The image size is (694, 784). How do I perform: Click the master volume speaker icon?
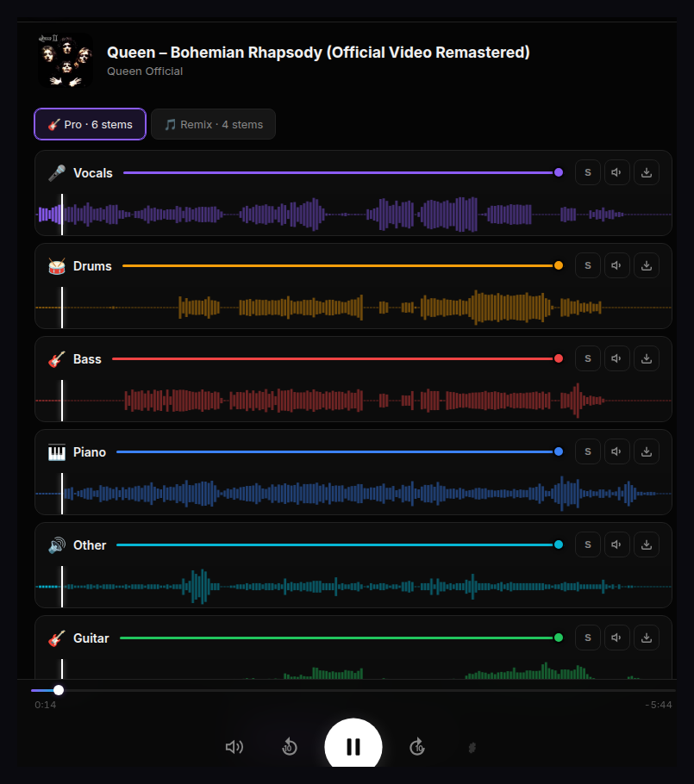coord(234,747)
